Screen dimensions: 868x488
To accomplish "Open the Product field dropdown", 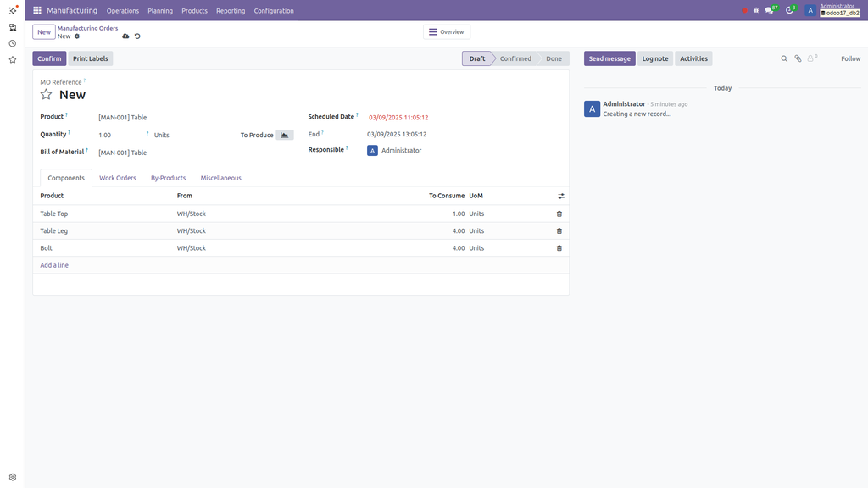I will [123, 116].
